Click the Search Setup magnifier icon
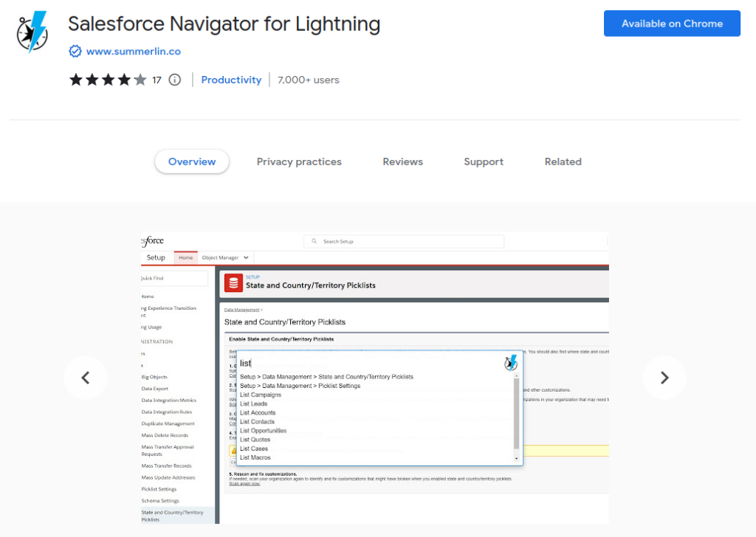The width and height of the screenshot is (756, 537). pos(315,241)
